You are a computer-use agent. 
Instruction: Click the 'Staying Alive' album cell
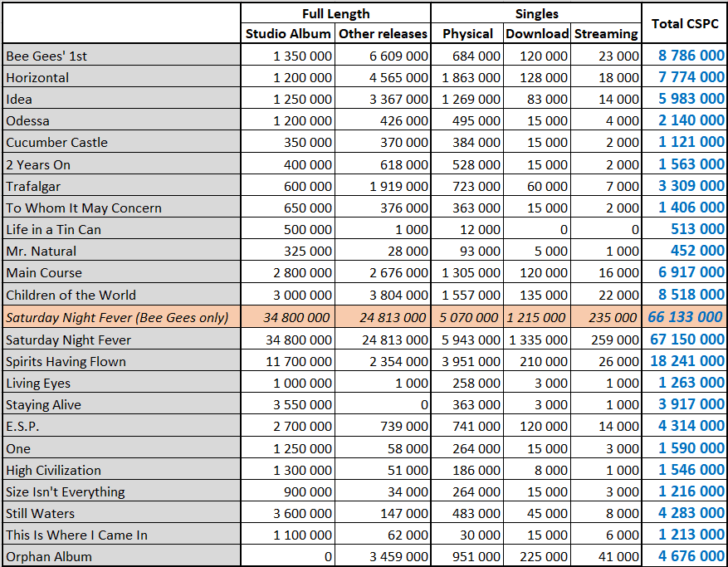(122, 404)
